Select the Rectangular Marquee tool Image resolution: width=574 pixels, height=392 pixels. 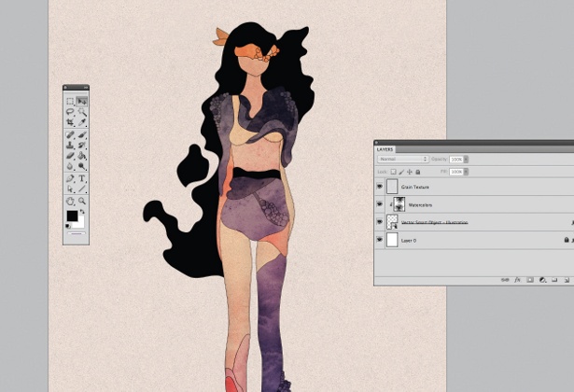pyautogui.click(x=70, y=101)
